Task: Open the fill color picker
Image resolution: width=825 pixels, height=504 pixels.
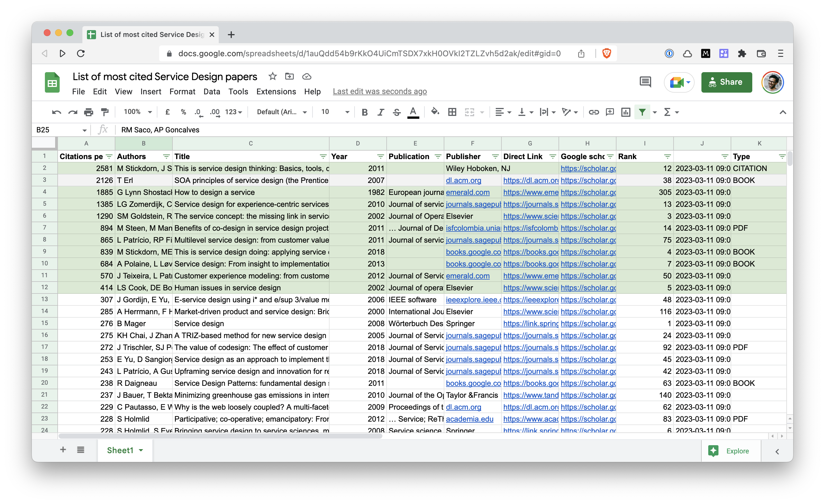Action: [x=435, y=112]
